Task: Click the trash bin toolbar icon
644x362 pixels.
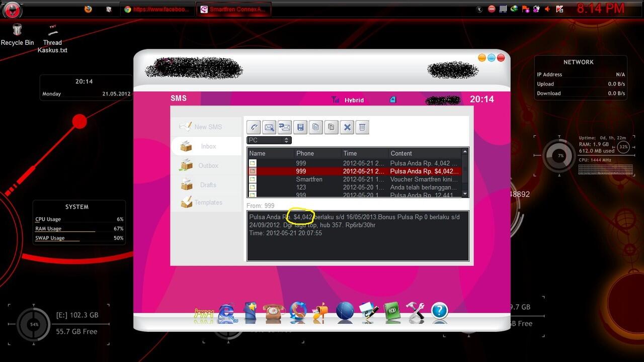Action: [362, 127]
